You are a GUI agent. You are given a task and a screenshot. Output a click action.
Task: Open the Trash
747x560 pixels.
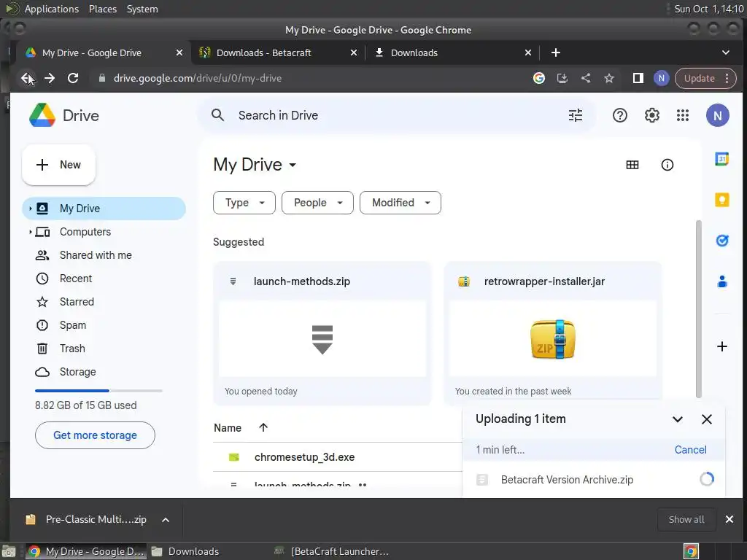pyautogui.click(x=104, y=349)
